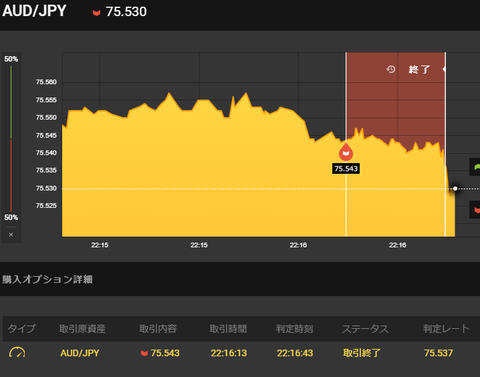The width and height of the screenshot is (480, 377).
Task: Click the red lower sentiment bar
Action: (x=11, y=176)
